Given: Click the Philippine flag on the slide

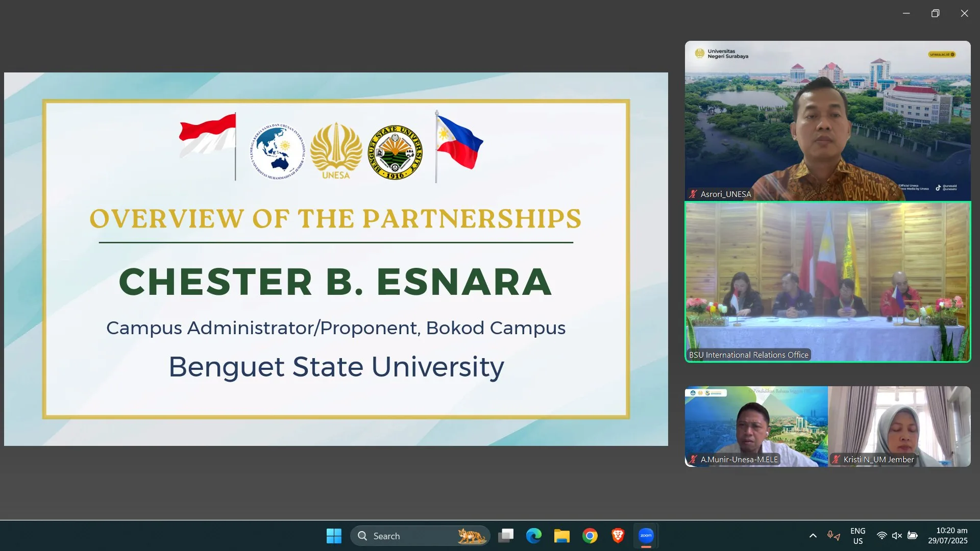Looking at the screenshot, I should pos(458,145).
